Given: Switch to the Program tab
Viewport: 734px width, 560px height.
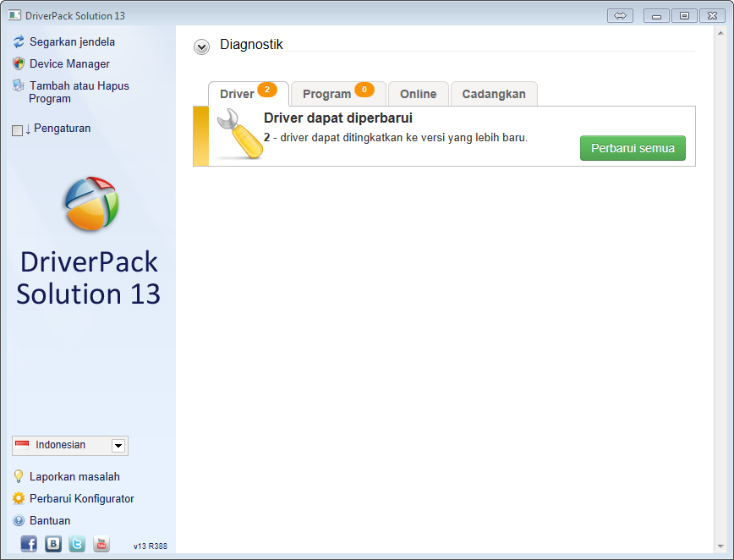Looking at the screenshot, I should click(x=338, y=94).
